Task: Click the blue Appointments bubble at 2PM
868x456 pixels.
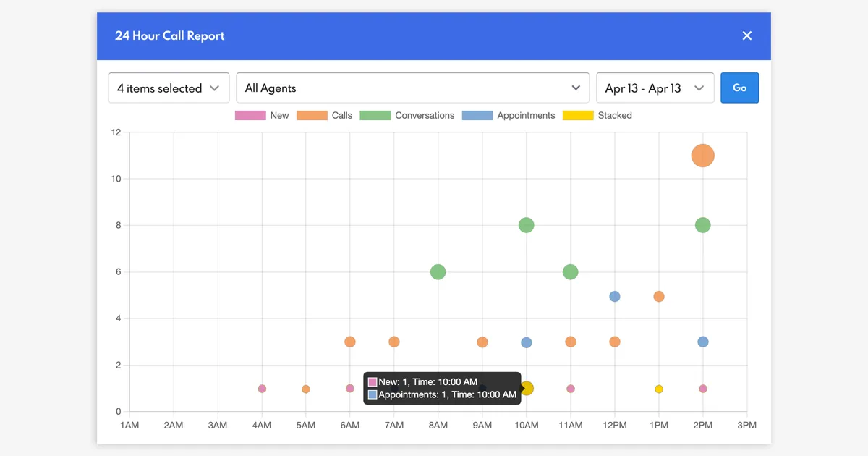Action: tap(703, 342)
